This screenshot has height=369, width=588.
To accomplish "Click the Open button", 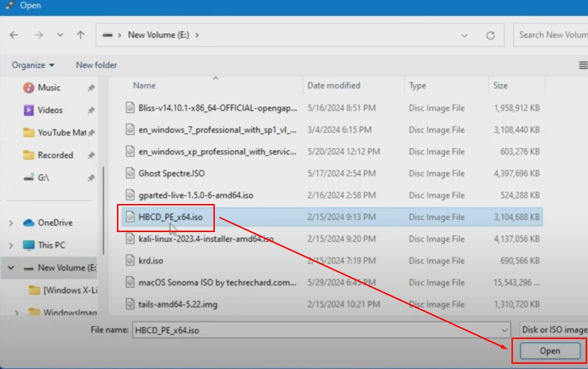I will (550, 351).
